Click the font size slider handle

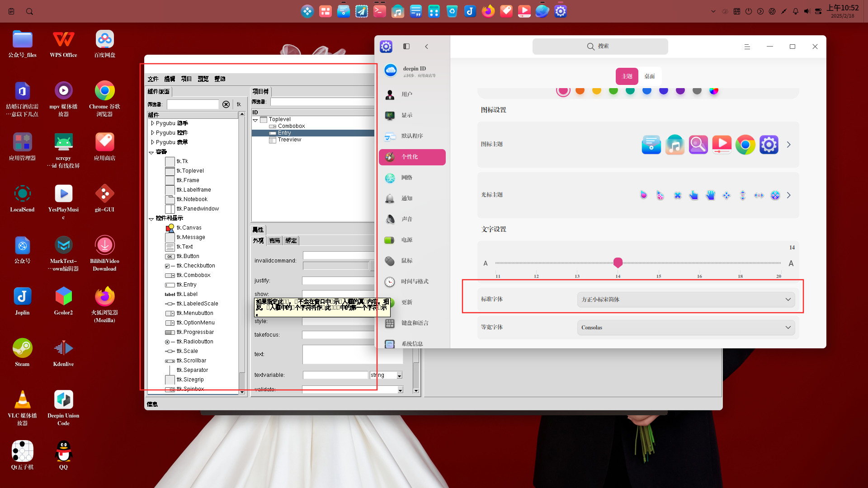pyautogui.click(x=618, y=263)
